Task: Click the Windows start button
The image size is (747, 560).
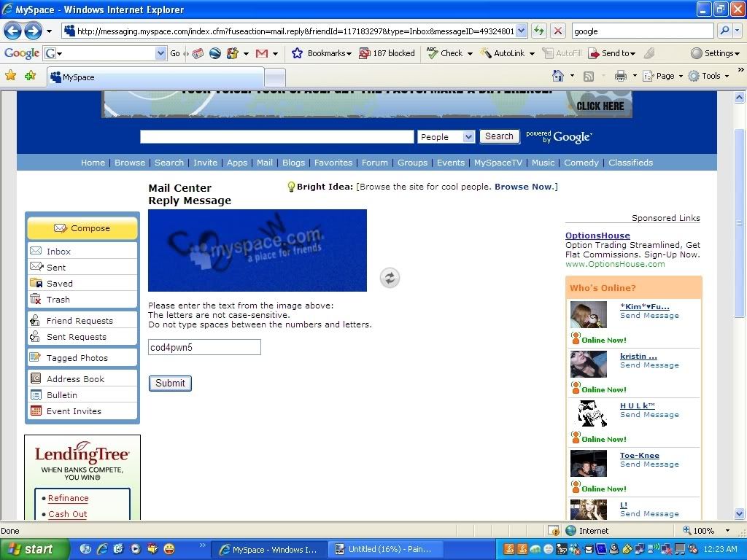Action: tap(34, 549)
